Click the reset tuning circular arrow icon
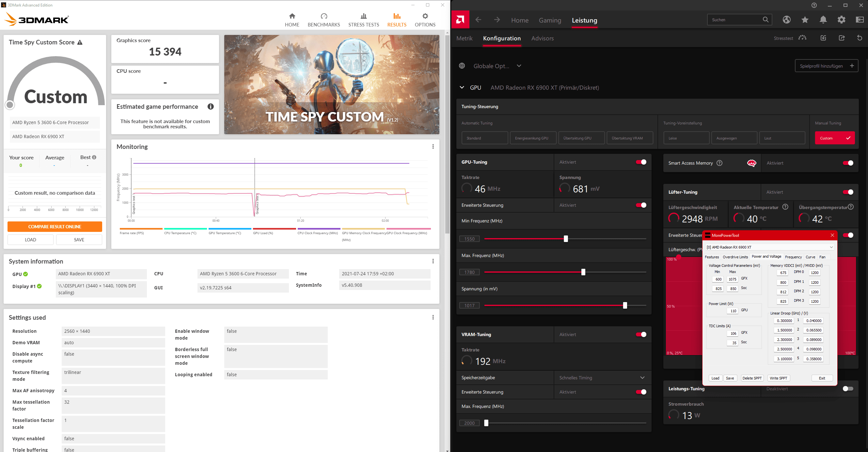Image resolution: width=868 pixels, height=452 pixels. point(860,38)
